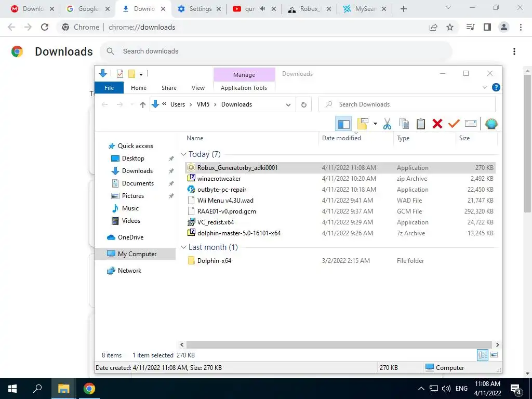Select the VC_redist.x64 application

(x=340, y=222)
